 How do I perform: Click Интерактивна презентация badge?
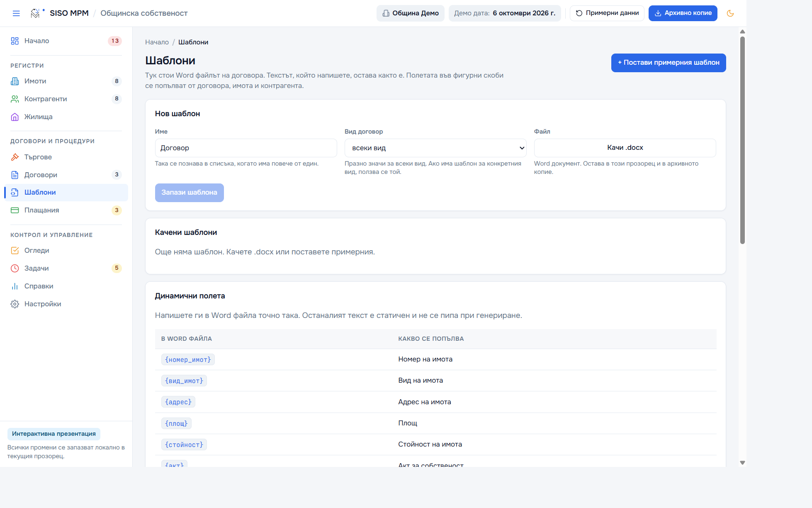coord(54,434)
